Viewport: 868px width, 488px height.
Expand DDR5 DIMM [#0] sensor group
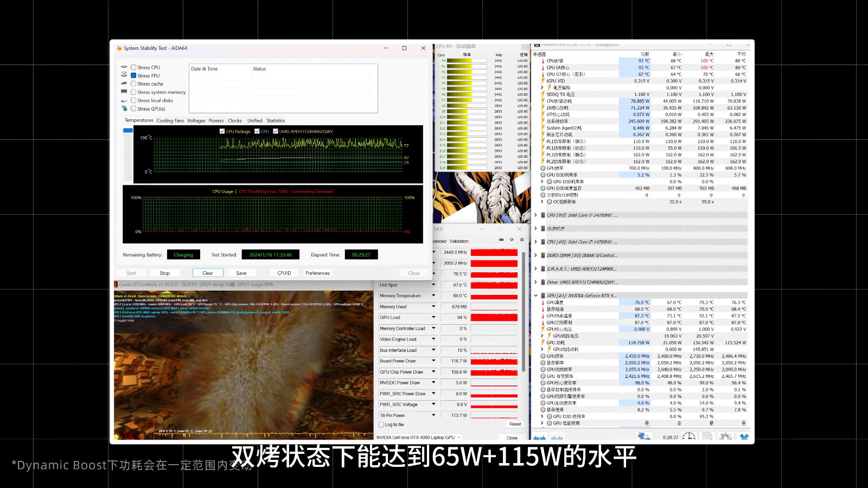[536, 255]
